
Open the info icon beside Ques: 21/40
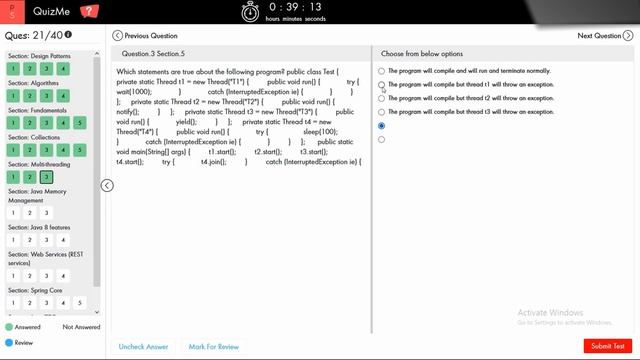tap(68, 35)
